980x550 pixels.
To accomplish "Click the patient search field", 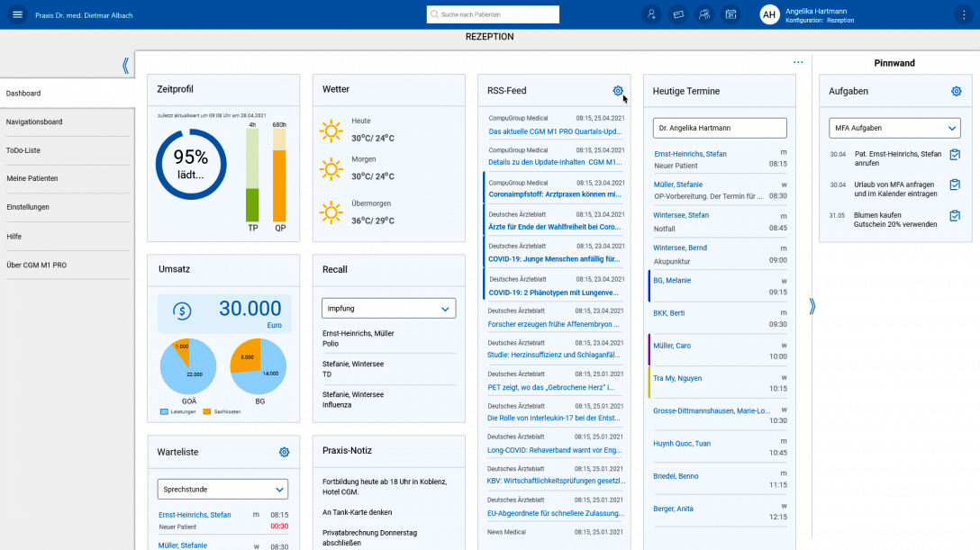I will [x=493, y=14].
